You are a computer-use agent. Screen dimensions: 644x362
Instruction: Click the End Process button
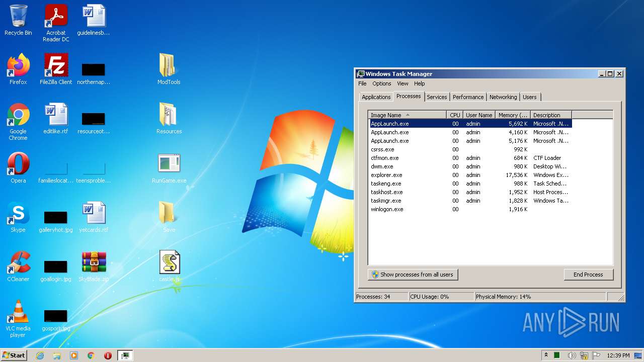click(588, 275)
